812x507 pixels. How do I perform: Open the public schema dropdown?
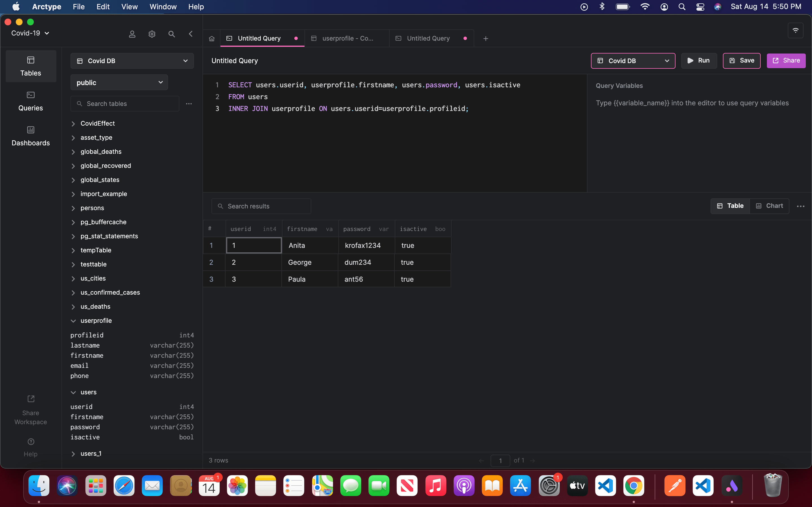coord(119,83)
